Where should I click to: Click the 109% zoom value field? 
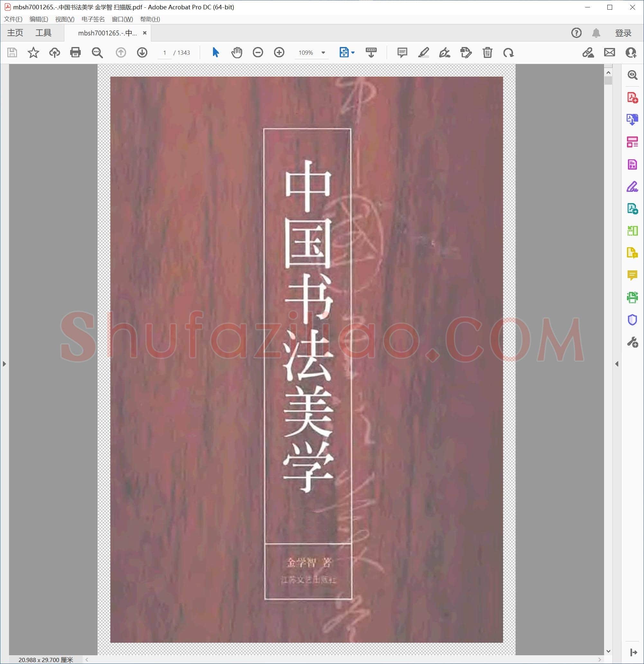(306, 52)
